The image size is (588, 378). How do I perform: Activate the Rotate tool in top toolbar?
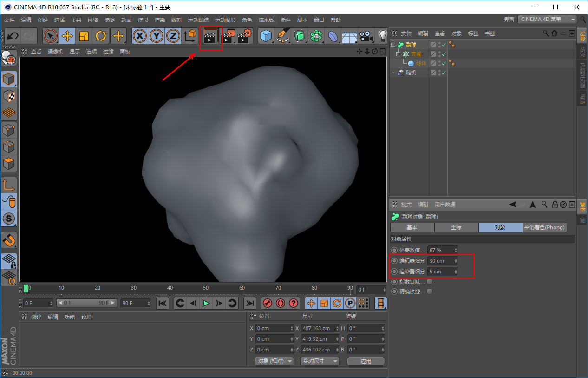click(x=101, y=36)
